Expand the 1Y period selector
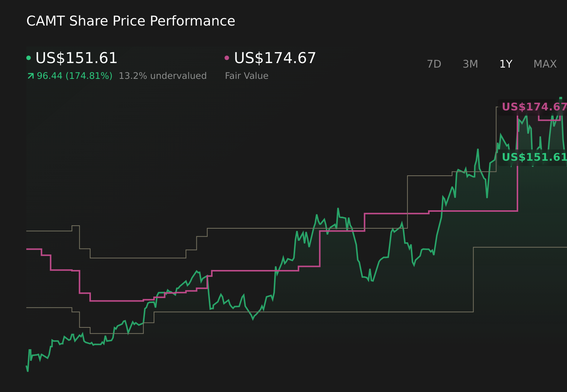 click(x=505, y=64)
